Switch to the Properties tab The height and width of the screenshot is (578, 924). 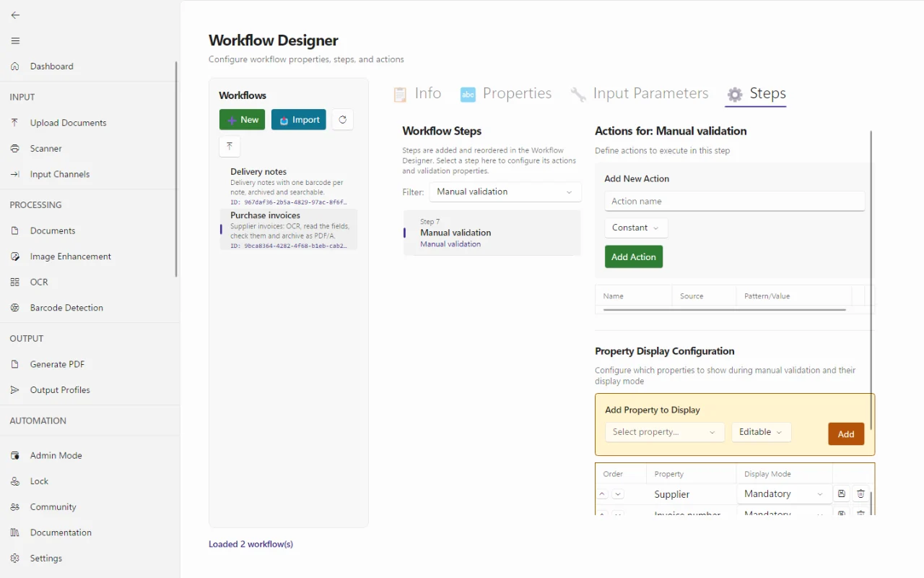(x=506, y=94)
